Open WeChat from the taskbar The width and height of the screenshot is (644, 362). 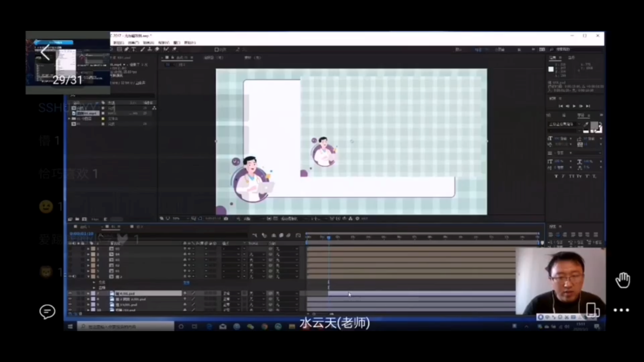[x=250, y=327]
